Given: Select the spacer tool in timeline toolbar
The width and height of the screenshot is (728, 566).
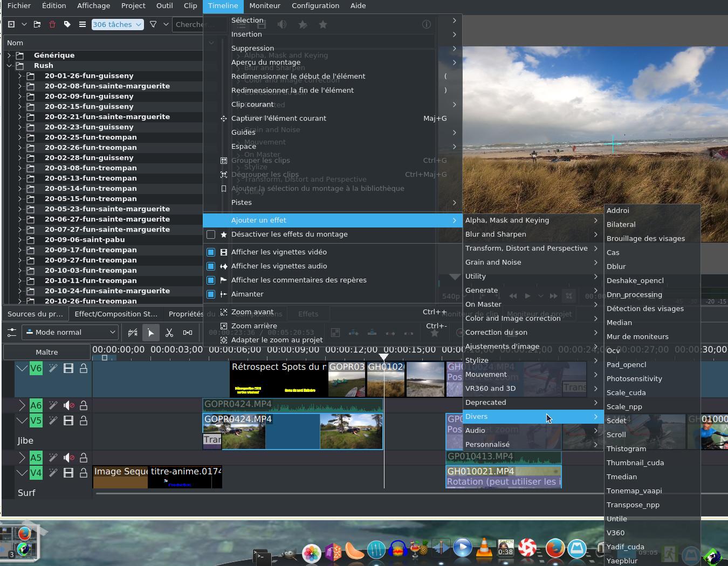Looking at the screenshot, I should tap(188, 333).
